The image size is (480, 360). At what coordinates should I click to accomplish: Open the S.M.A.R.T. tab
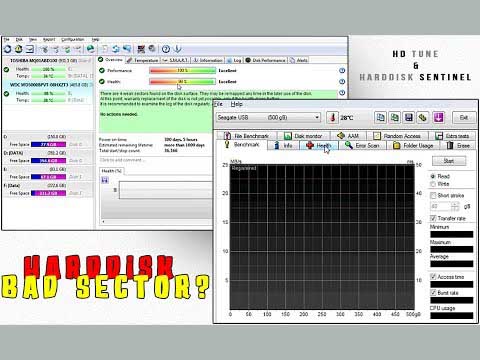(x=175, y=60)
